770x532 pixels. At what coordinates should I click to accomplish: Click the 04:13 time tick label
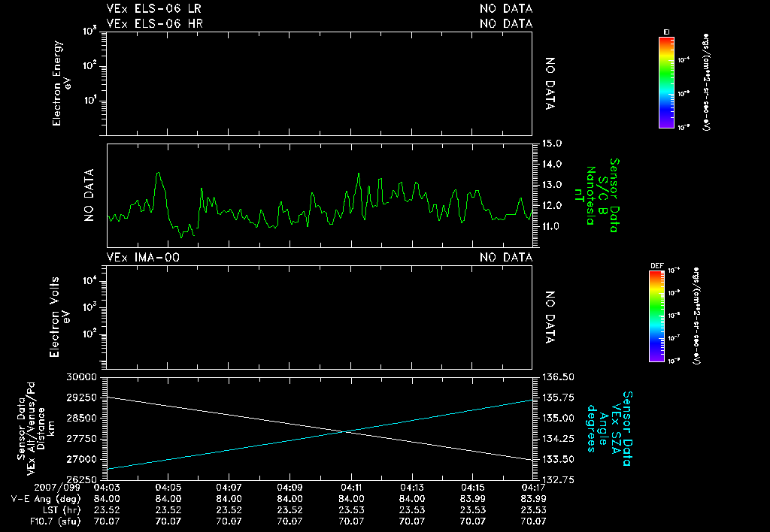[x=411, y=488]
